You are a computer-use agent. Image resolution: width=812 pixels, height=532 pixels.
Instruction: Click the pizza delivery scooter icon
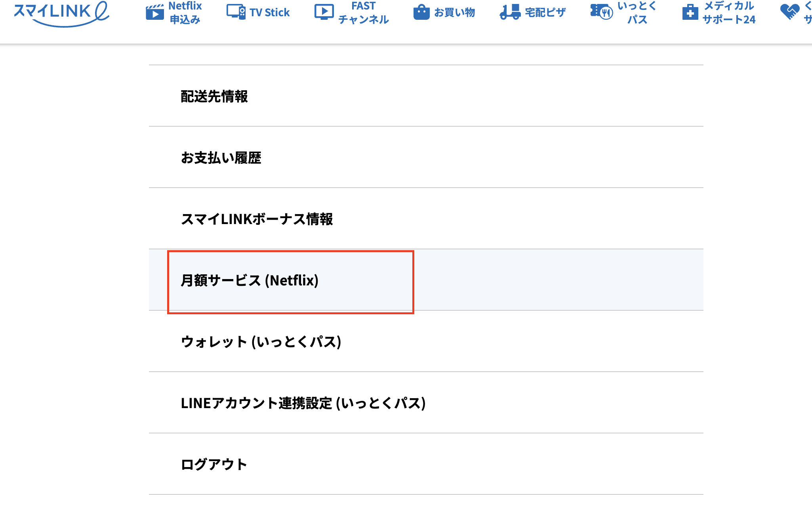[510, 12]
